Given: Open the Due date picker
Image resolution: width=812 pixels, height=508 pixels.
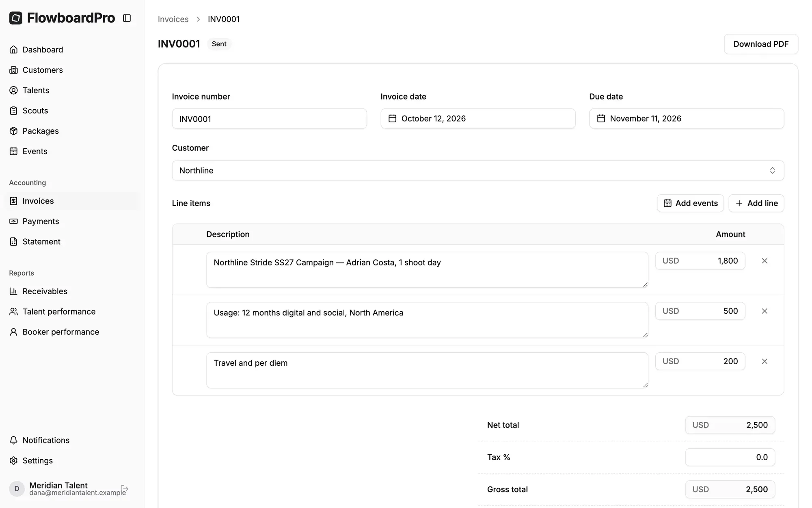Looking at the screenshot, I should point(687,119).
